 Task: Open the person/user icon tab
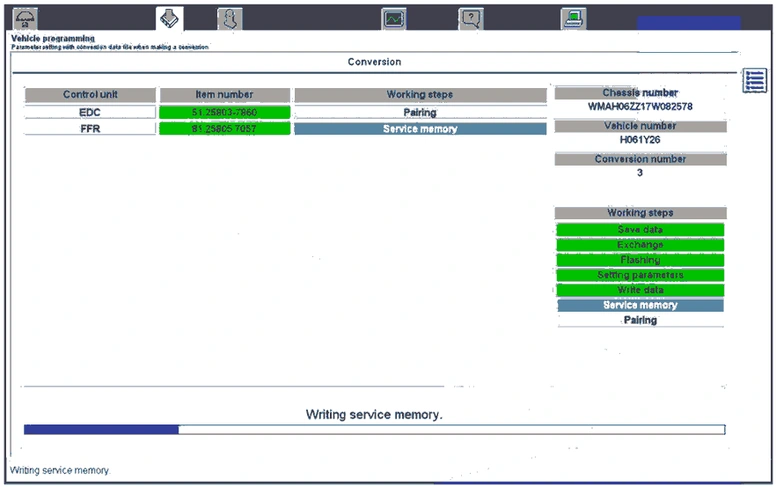point(229,18)
